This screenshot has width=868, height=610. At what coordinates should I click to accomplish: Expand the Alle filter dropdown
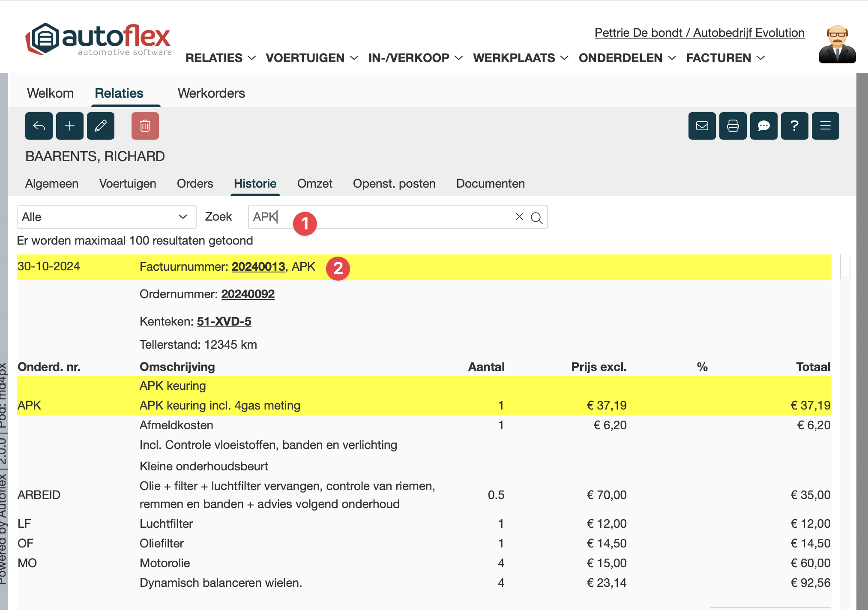(106, 217)
